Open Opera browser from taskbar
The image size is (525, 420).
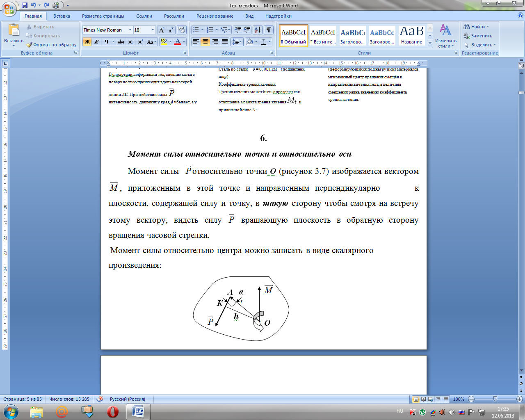[x=112, y=411]
